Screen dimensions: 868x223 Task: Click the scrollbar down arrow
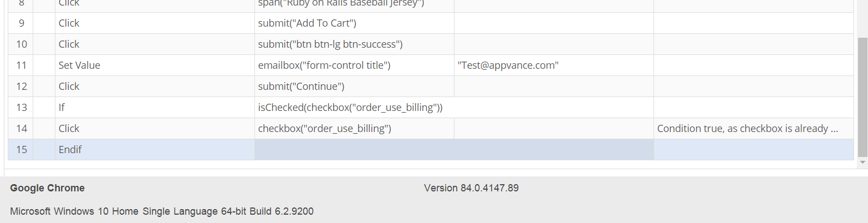point(862,163)
